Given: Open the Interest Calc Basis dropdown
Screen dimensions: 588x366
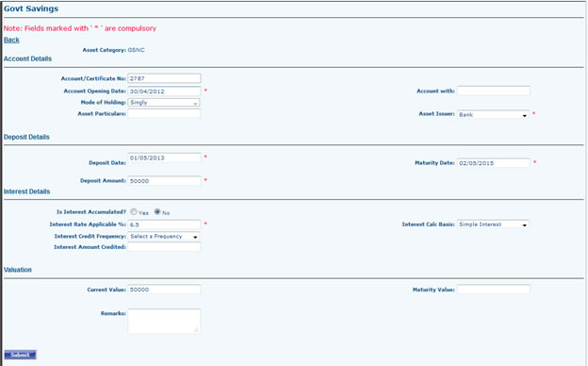Looking at the screenshot, I should tap(493, 225).
